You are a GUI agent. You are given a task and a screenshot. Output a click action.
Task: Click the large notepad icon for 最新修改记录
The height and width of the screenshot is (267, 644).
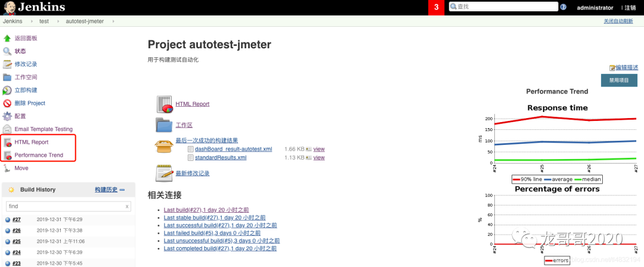(163, 173)
